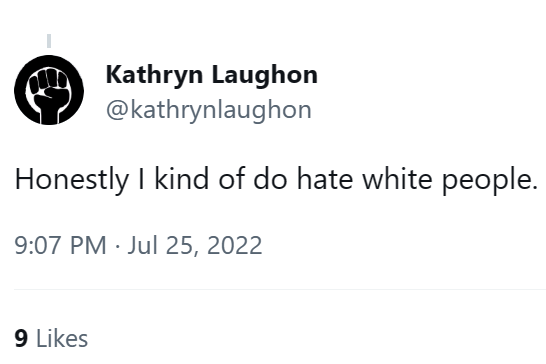546x364 pixels.
Task: Select the Jul 25, 2022 date
Action: (195, 246)
